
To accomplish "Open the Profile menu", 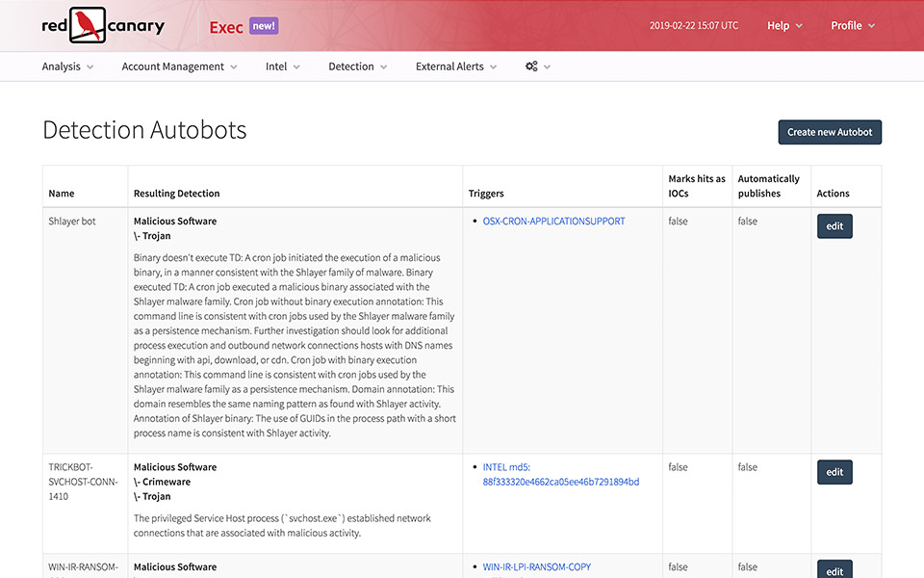I will 853,26.
